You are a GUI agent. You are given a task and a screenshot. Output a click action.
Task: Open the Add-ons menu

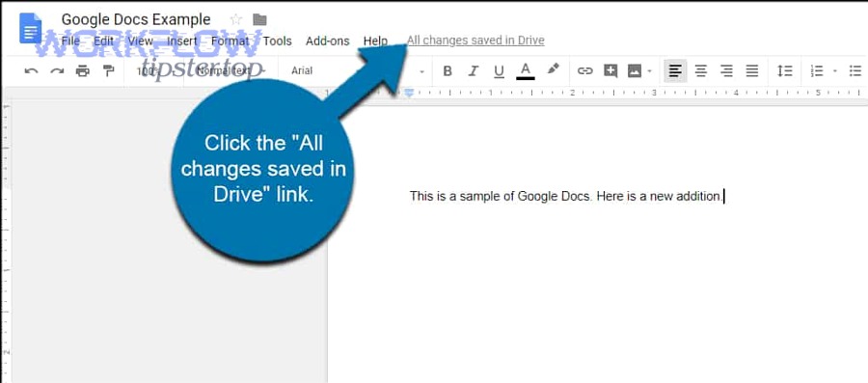tap(328, 41)
